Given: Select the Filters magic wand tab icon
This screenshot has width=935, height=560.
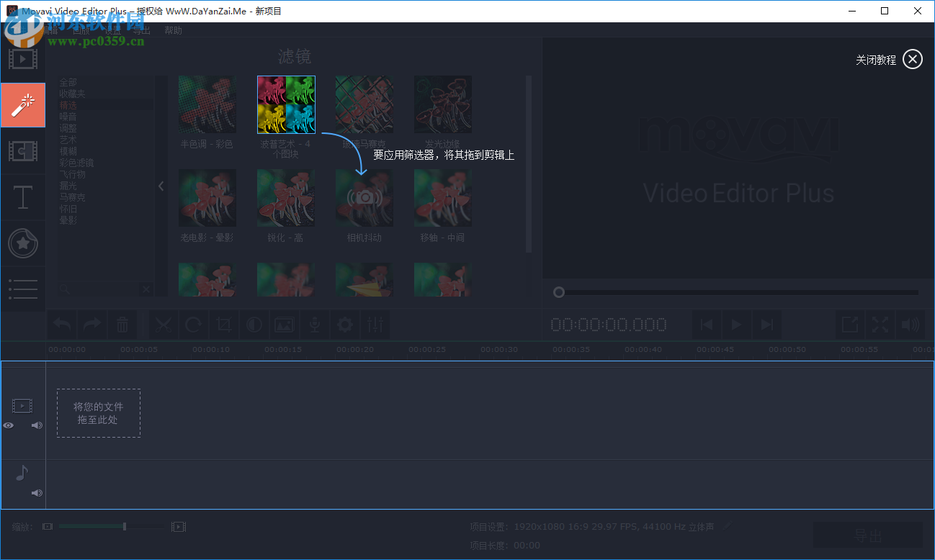Looking at the screenshot, I should pos(22,104).
